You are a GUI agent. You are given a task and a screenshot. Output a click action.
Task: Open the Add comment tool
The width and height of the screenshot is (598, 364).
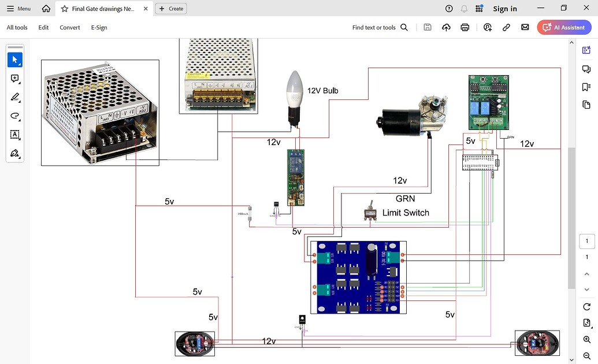pos(14,79)
